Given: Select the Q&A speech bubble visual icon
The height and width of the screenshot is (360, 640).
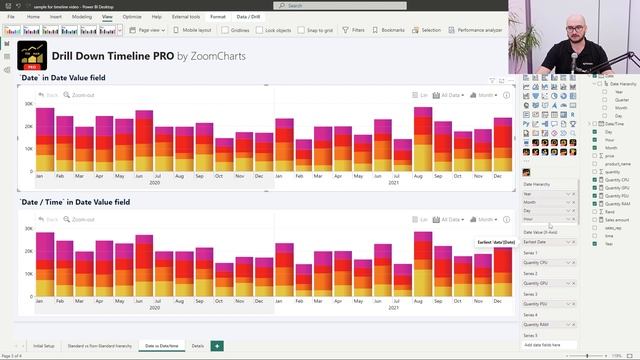Looking at the screenshot, I should 554,124.
